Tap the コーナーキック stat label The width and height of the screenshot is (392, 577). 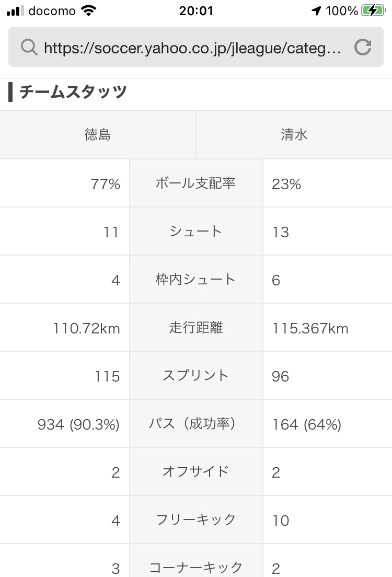[195, 567]
